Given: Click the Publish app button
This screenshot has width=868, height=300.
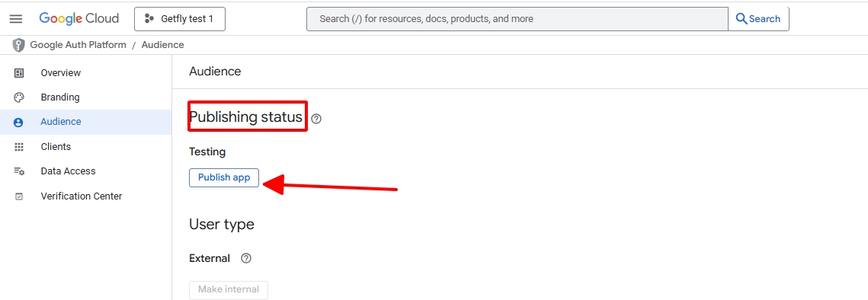Looking at the screenshot, I should coord(224,177).
